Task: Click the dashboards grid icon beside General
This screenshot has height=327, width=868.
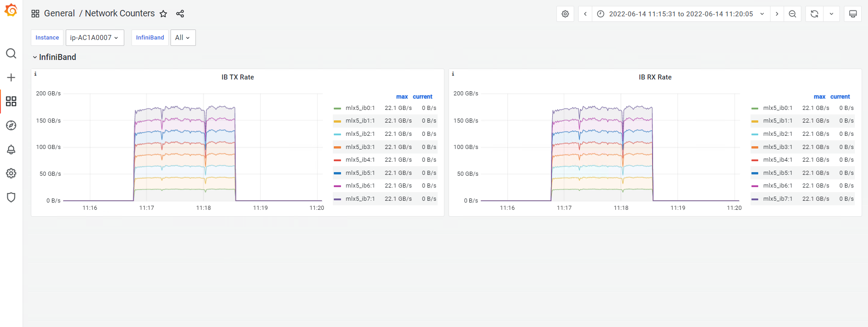Action: [x=35, y=14]
